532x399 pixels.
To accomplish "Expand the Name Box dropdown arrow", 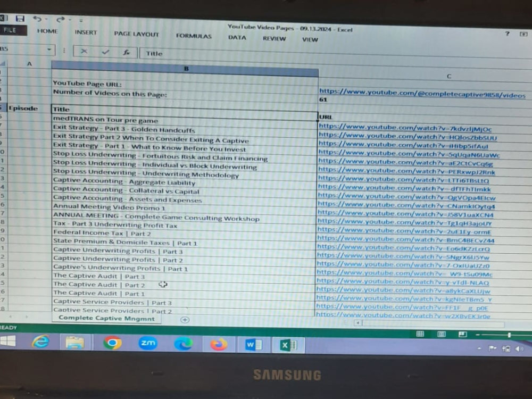I will [49, 49].
